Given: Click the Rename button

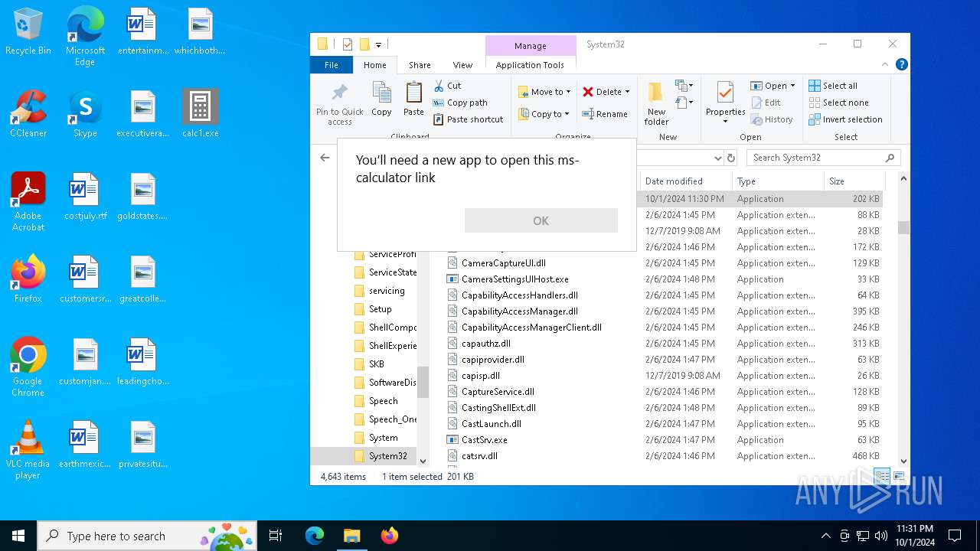Looking at the screenshot, I should point(605,114).
